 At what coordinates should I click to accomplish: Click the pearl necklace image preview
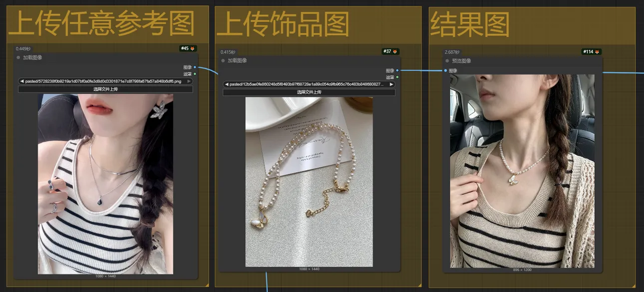click(x=309, y=182)
